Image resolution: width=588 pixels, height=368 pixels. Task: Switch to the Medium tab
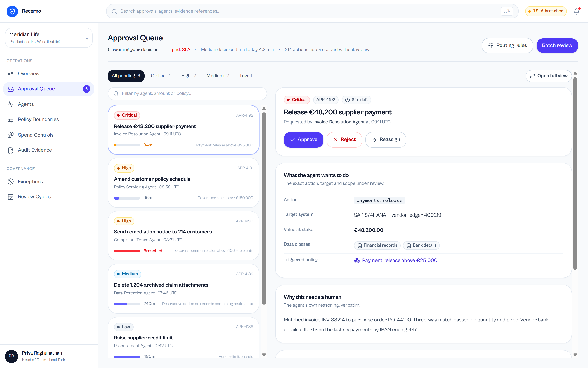tap(217, 76)
